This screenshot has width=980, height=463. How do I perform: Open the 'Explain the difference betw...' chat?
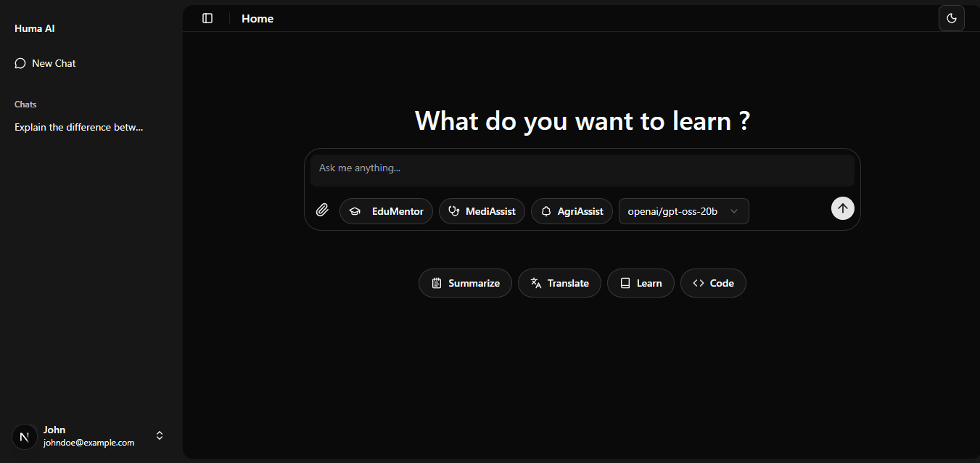tap(79, 127)
